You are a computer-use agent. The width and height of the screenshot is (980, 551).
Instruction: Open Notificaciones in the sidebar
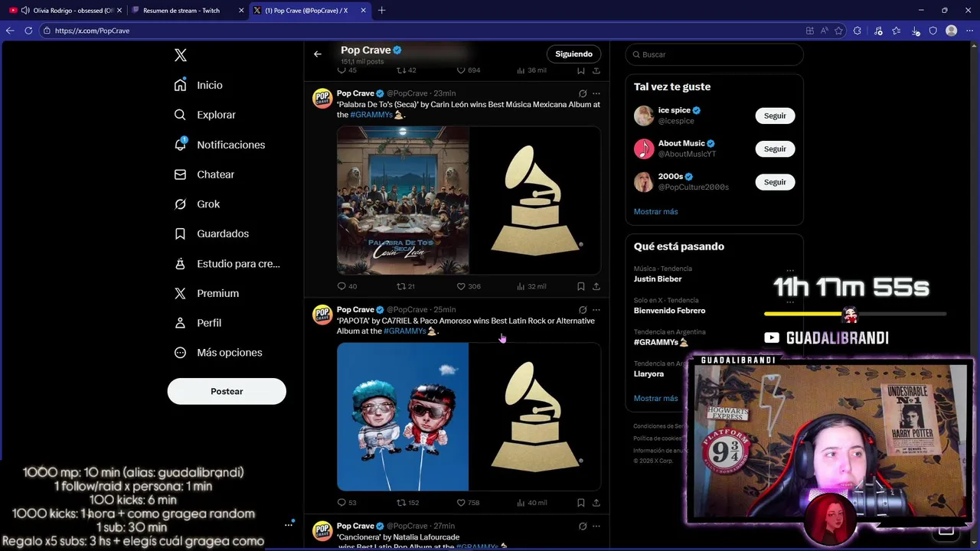click(x=219, y=145)
